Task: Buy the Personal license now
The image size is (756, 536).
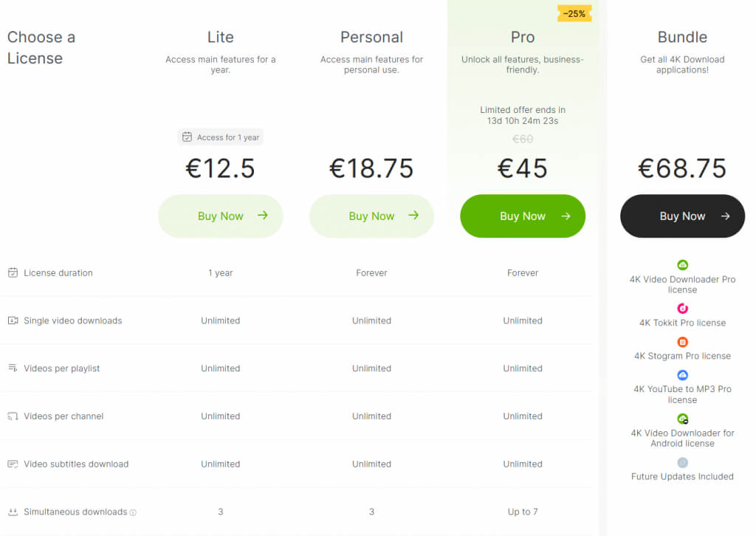Action: pos(371,216)
